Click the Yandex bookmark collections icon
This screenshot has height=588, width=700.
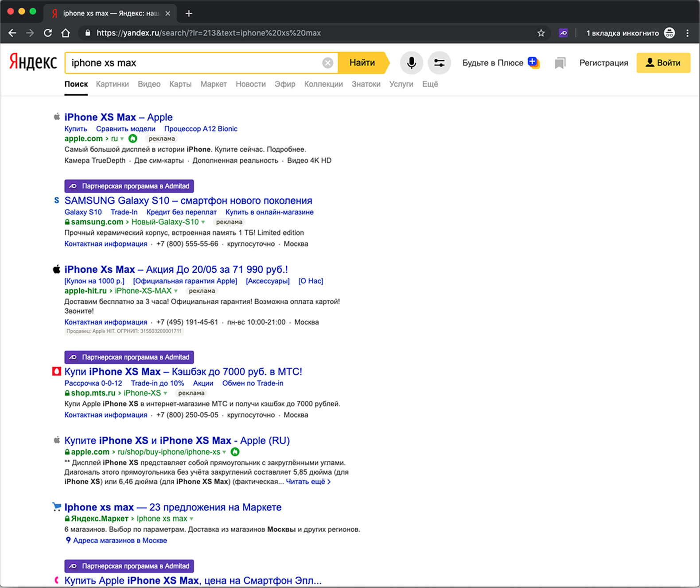click(x=560, y=63)
